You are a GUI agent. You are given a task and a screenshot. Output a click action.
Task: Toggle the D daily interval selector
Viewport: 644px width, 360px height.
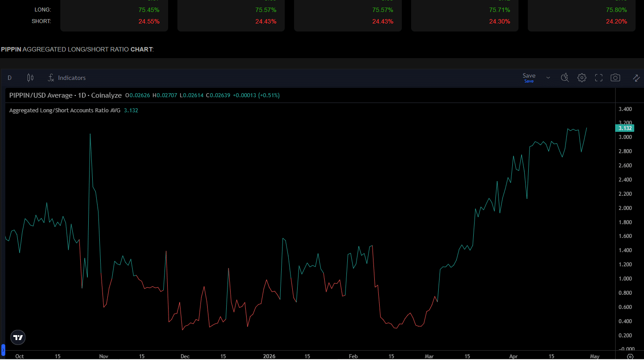coord(9,78)
